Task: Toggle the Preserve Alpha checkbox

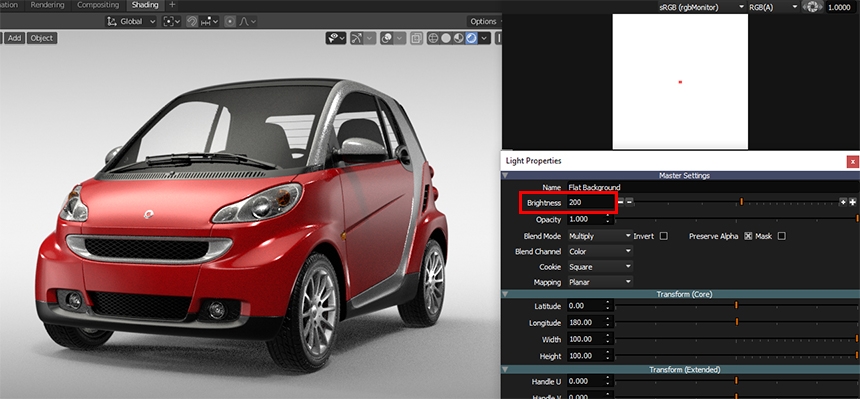Action: pyautogui.click(x=748, y=236)
